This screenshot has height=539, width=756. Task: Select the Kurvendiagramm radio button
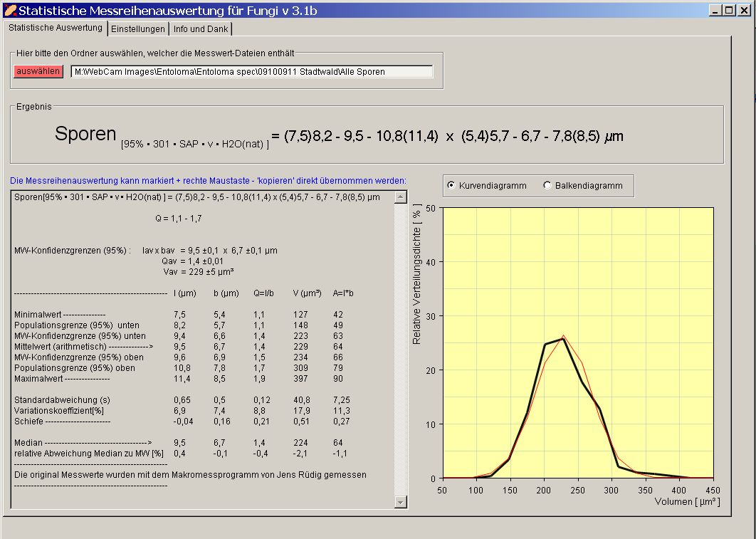click(451, 186)
